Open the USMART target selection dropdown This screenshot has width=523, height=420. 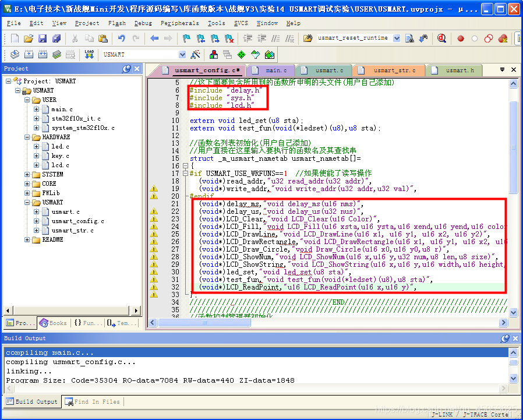click(x=182, y=54)
